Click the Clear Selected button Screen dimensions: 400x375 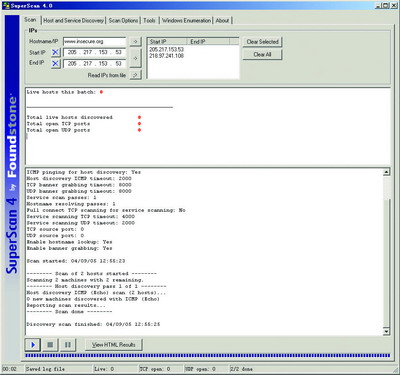click(262, 42)
